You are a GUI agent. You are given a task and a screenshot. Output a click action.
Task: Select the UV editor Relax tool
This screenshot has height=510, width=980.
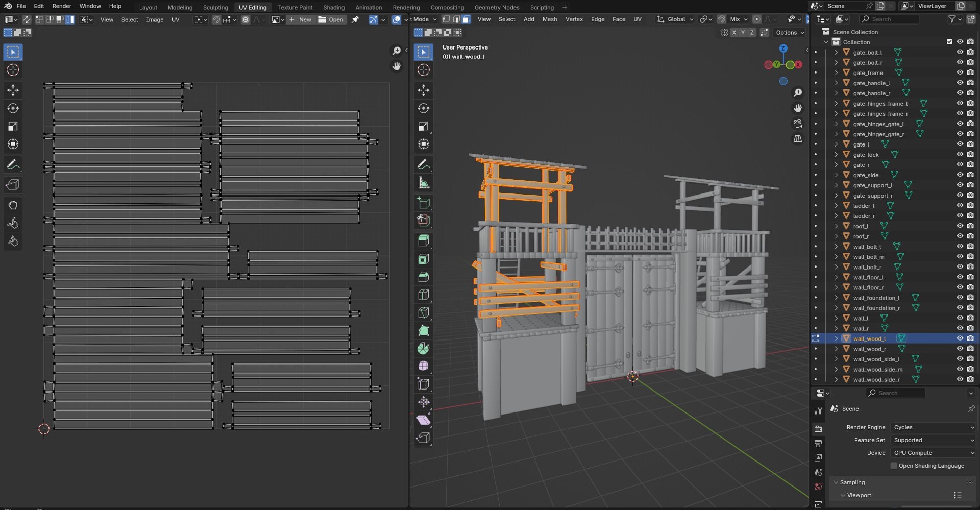coord(13,223)
